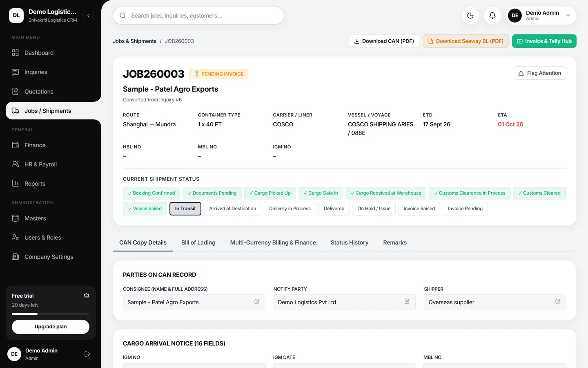This screenshot has height=368, width=588.
Task: Collapse the sidebar with chevron button
Action: coord(88,16)
